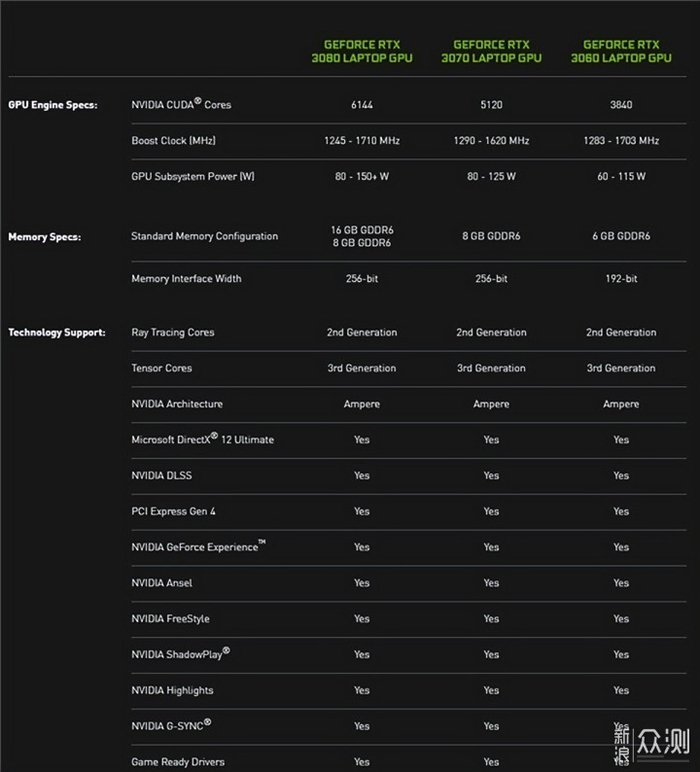Click the PCI Express Gen 4 label

tap(173, 512)
